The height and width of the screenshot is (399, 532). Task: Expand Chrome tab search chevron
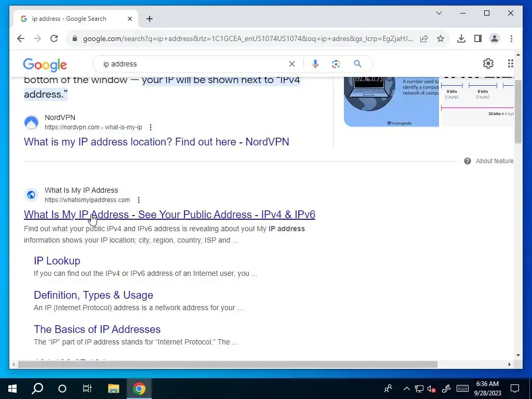438,13
